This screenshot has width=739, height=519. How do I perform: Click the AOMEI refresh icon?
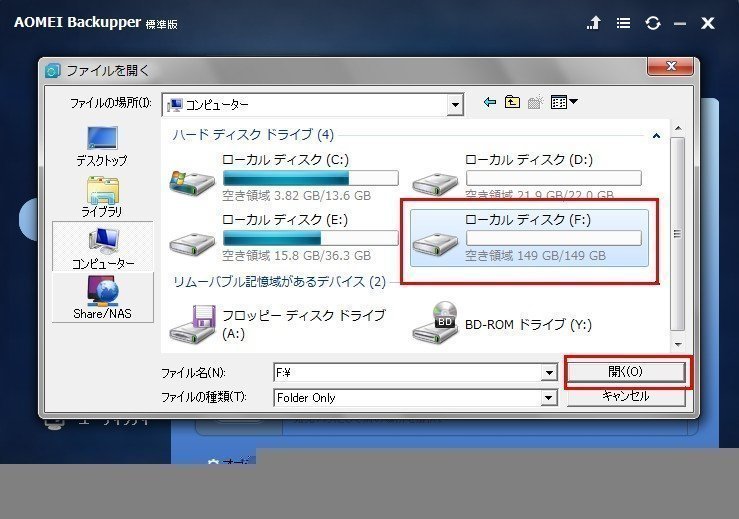tap(653, 23)
